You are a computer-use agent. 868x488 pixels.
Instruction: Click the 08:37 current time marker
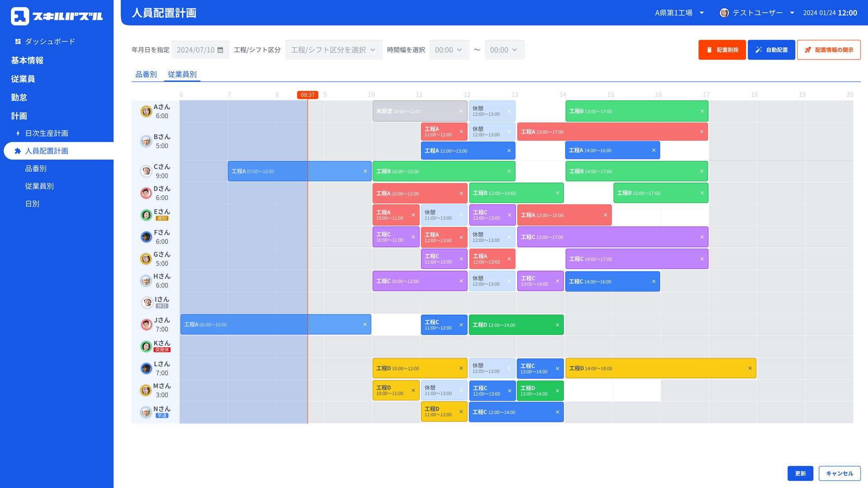tap(307, 95)
